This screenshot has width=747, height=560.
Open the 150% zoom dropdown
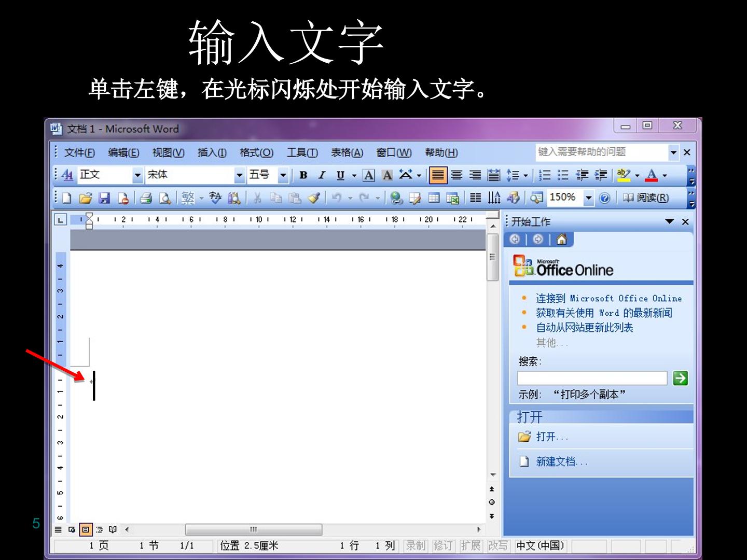coord(588,198)
